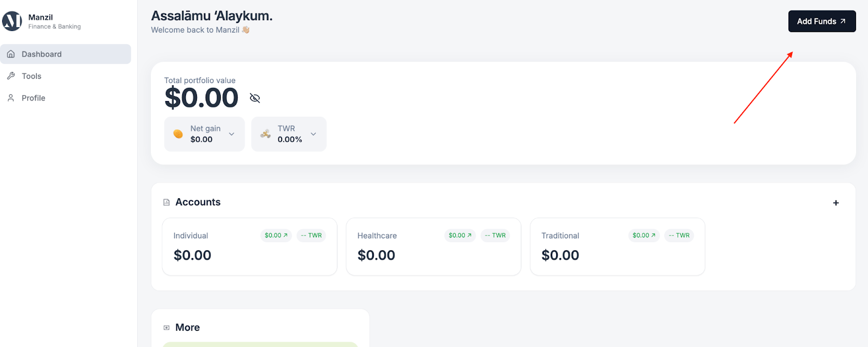Expand the TWR dropdown chevron

(x=313, y=134)
